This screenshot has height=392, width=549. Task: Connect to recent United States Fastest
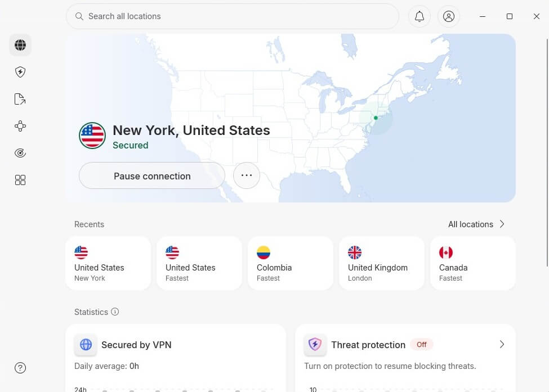coord(199,263)
